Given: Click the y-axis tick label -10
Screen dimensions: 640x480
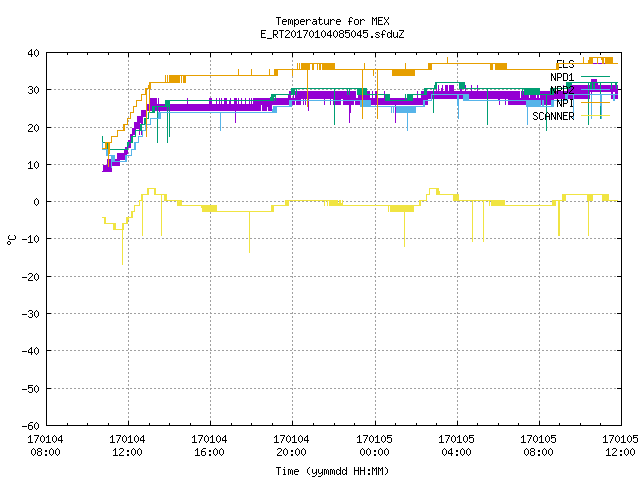Looking at the screenshot, I should (31, 239).
